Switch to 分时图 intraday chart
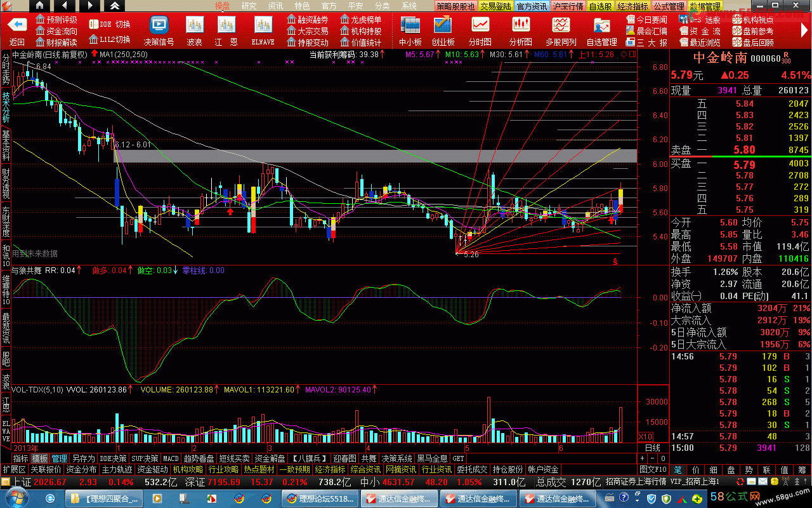812x508 pixels. click(480, 25)
